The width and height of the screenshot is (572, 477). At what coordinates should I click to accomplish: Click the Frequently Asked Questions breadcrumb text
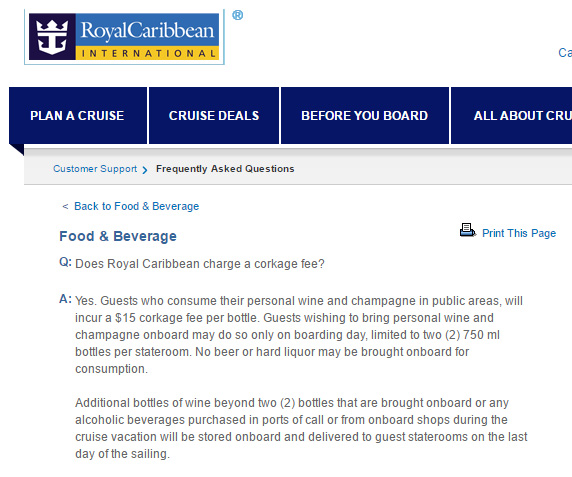pyautogui.click(x=225, y=169)
